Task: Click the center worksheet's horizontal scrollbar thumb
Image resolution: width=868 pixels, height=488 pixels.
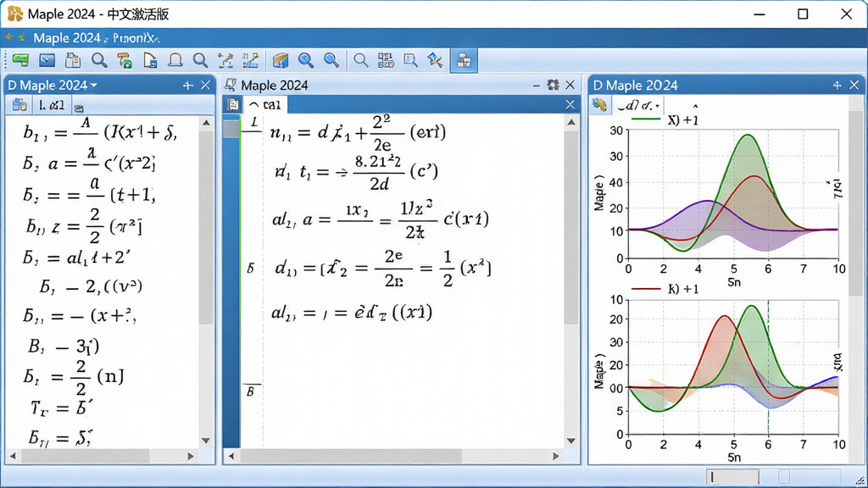Action: coord(351,457)
